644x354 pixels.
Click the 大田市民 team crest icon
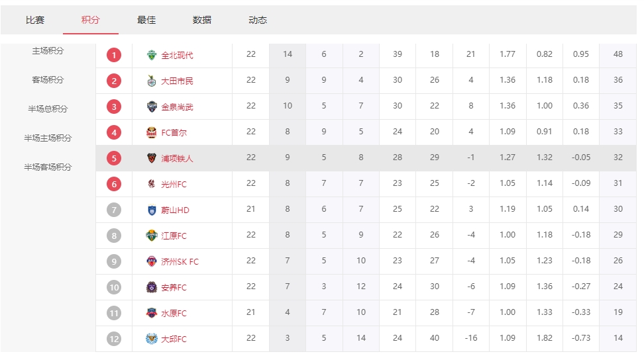pos(152,81)
